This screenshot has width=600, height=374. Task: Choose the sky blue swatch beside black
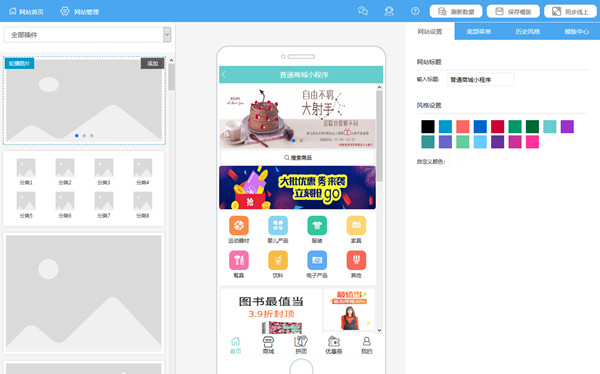coord(445,126)
